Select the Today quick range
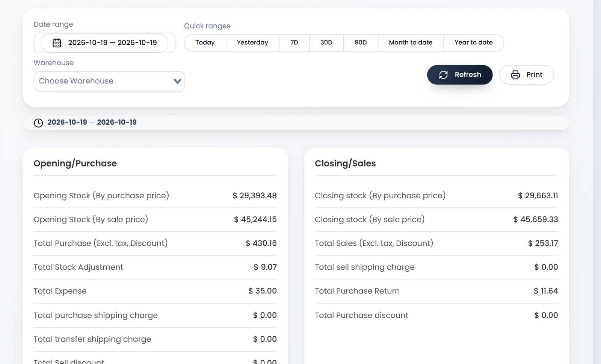 point(205,42)
